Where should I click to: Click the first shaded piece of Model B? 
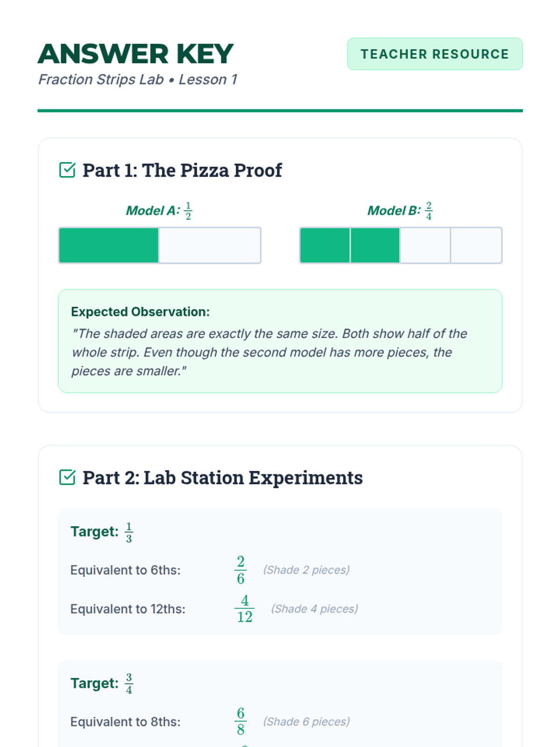[325, 246]
